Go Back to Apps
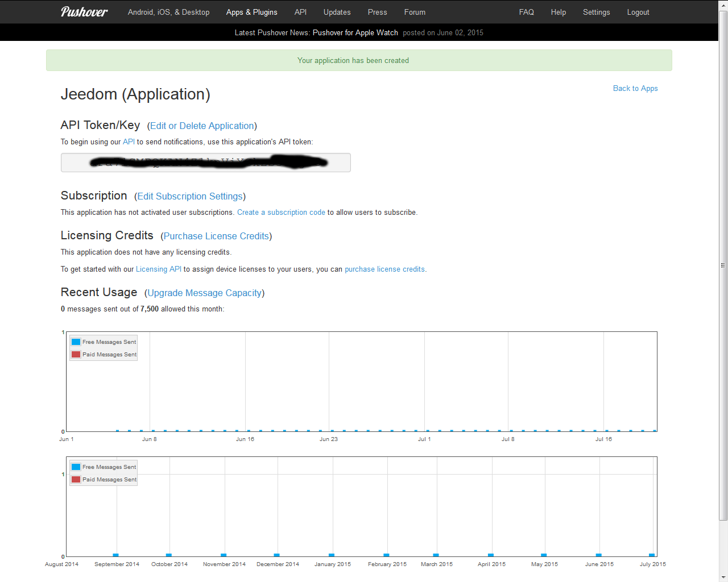728x582 pixels. (x=635, y=88)
